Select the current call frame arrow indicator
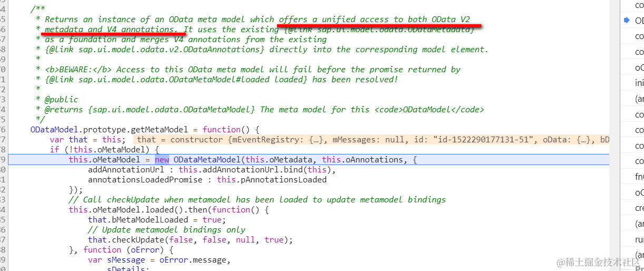 (x=627, y=20)
